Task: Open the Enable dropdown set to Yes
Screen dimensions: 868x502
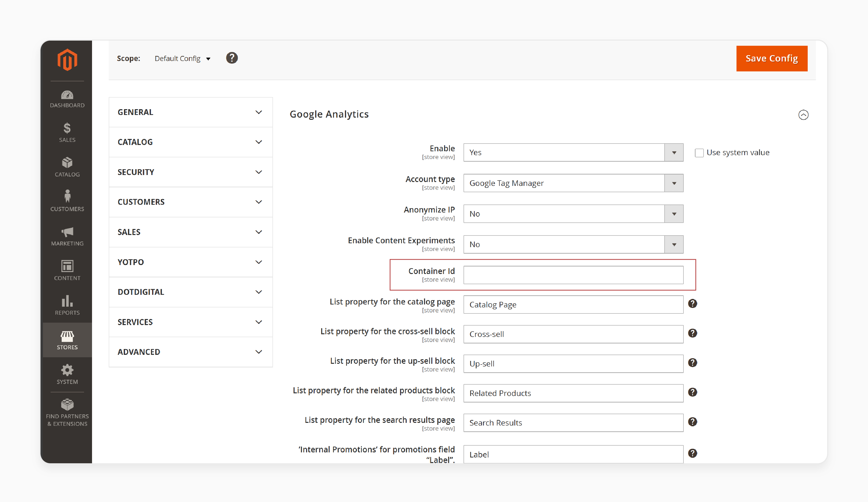Action: tap(573, 152)
